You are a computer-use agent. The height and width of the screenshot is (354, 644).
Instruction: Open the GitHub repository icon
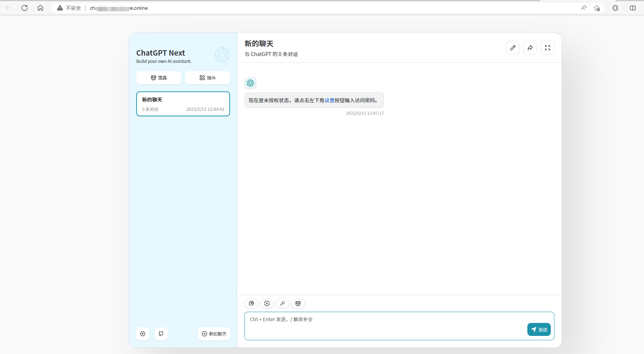coord(161,334)
